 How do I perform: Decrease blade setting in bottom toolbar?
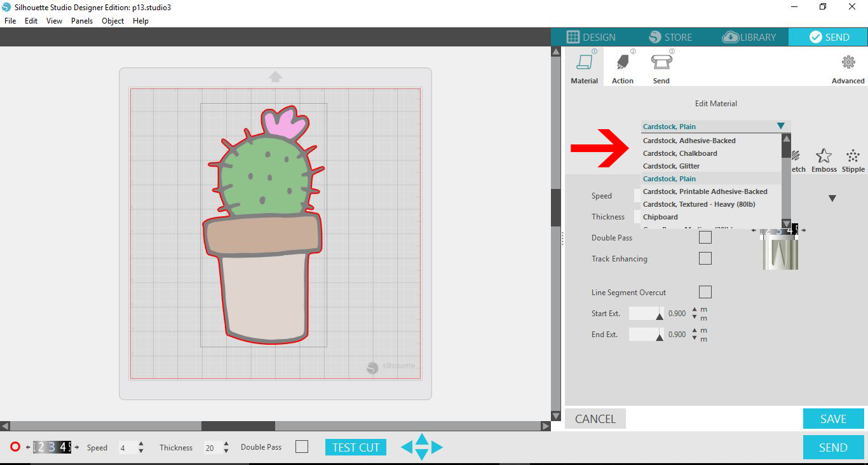tap(28, 447)
